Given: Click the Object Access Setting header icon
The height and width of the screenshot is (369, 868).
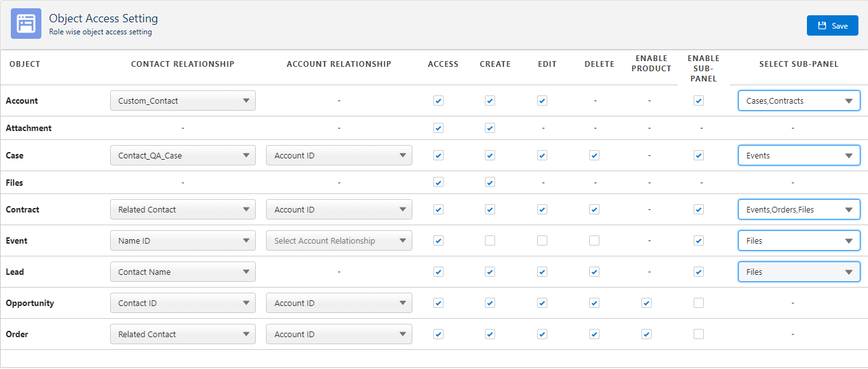Looking at the screenshot, I should [x=26, y=24].
